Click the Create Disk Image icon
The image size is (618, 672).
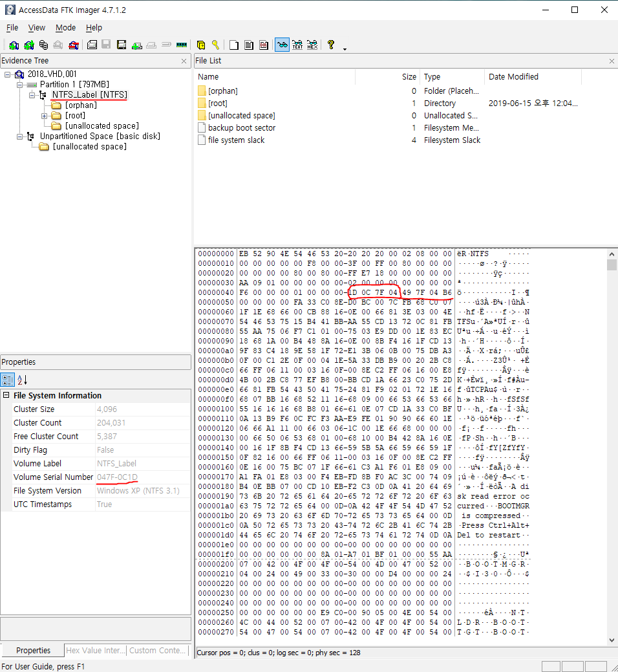[x=92, y=45]
